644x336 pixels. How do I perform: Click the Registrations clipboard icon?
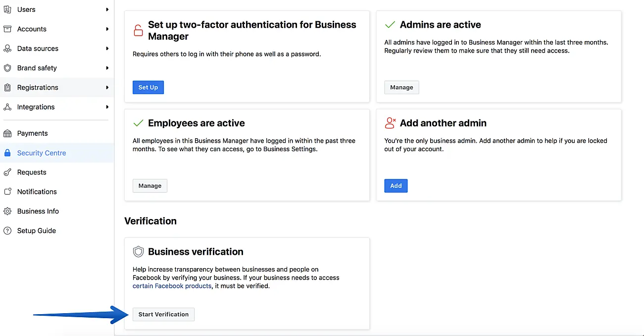7,87
